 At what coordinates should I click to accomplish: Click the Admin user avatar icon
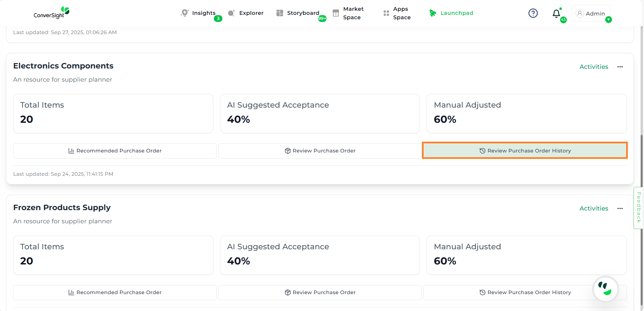click(580, 13)
